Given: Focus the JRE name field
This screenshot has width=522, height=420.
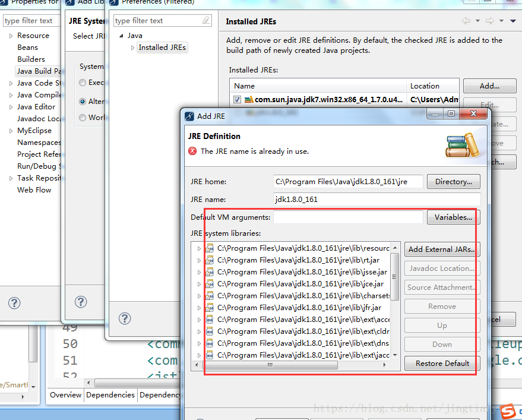Looking at the screenshot, I should tap(377, 200).
